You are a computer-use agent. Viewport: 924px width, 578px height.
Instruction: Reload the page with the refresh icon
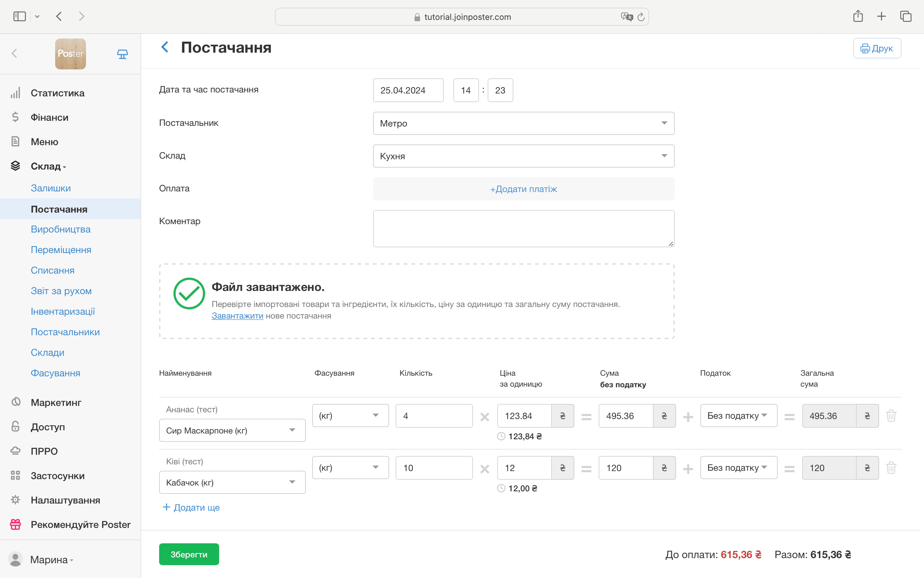pyautogui.click(x=641, y=17)
